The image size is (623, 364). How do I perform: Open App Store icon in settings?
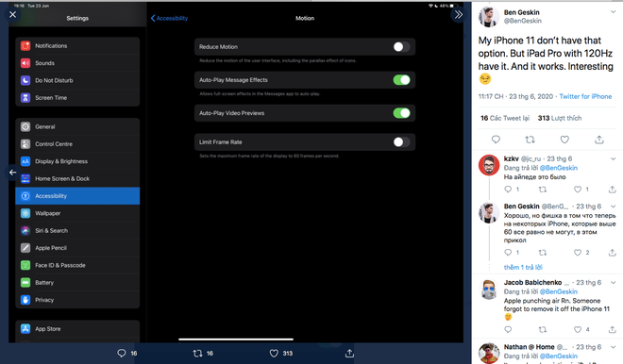pos(25,329)
